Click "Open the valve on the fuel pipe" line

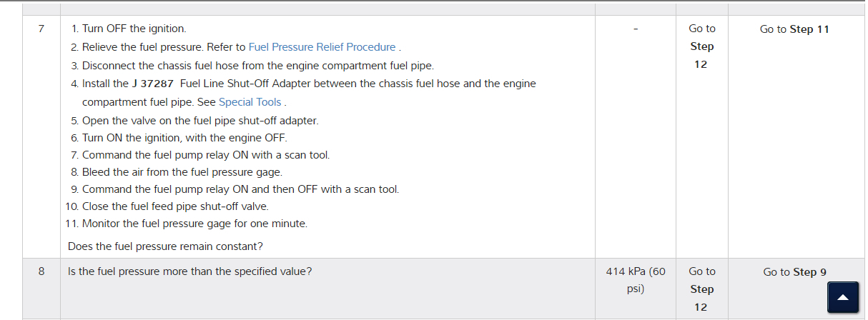pos(199,120)
